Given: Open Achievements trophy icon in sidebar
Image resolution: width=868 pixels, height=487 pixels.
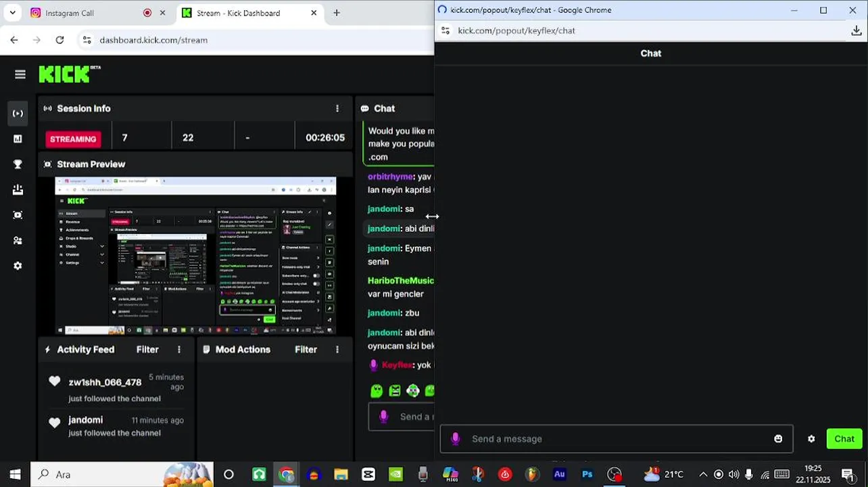Looking at the screenshot, I should (18, 164).
